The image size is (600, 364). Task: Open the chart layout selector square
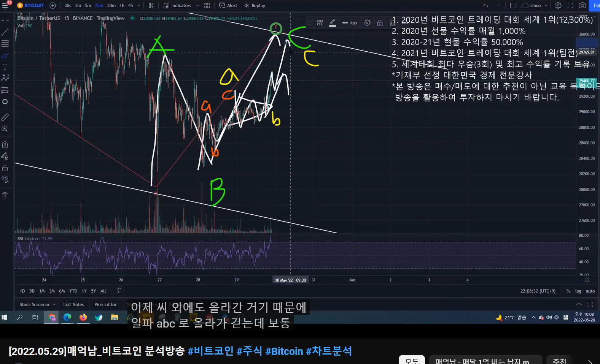[x=513, y=5]
